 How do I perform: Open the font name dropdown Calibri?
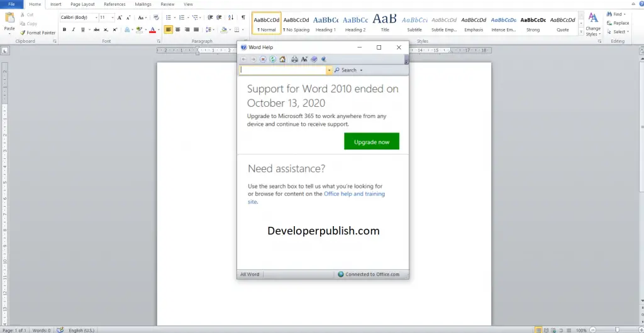click(79, 18)
